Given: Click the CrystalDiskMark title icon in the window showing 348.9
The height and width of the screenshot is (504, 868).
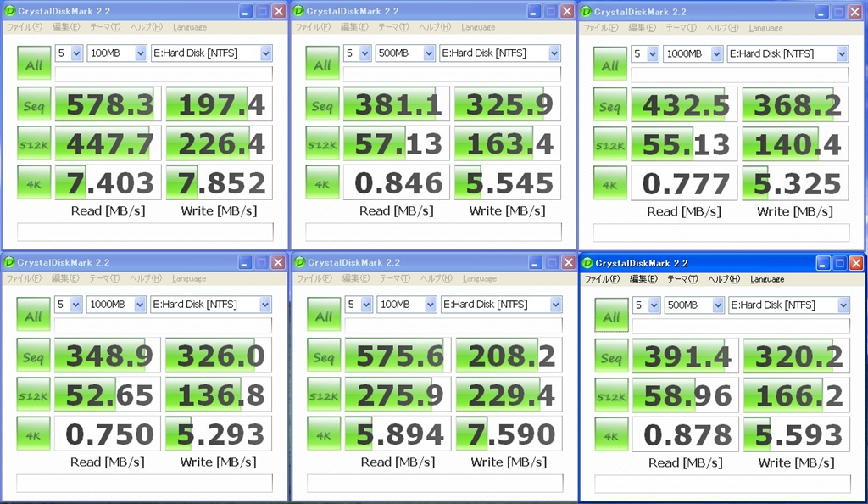Looking at the screenshot, I should point(9,262).
